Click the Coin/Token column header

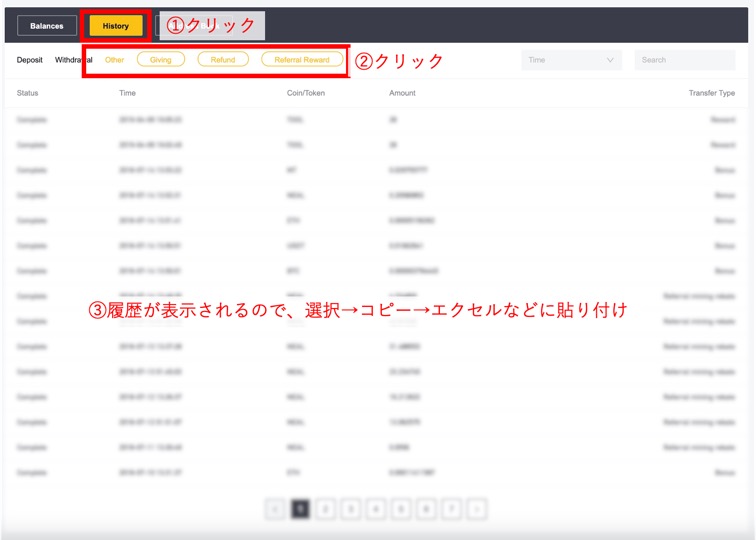[306, 93]
